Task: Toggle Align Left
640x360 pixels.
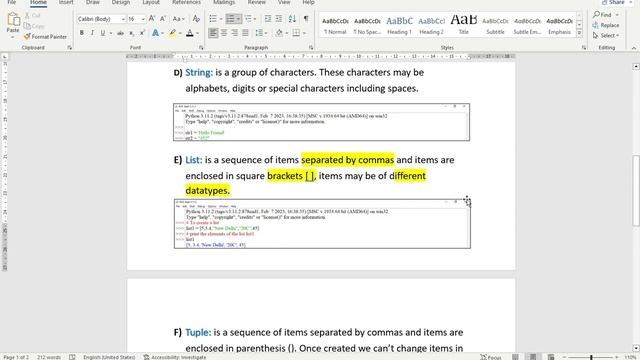Action: pyautogui.click(x=213, y=33)
